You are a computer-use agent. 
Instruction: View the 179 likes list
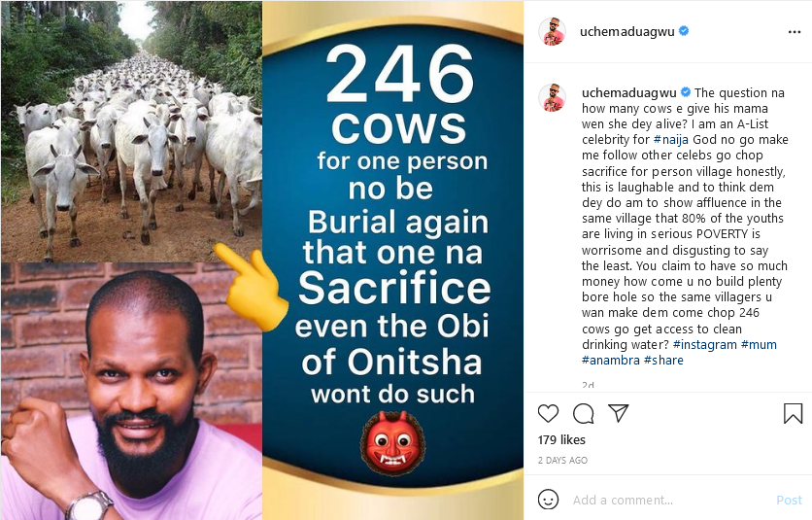(x=561, y=439)
